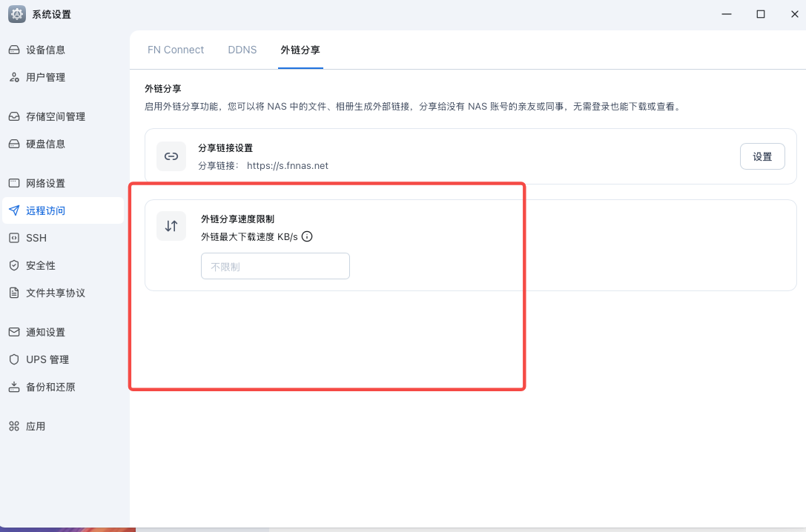The height and width of the screenshot is (532, 806).
Task: Click the 存储空间管理 storage icon
Action: (14, 116)
